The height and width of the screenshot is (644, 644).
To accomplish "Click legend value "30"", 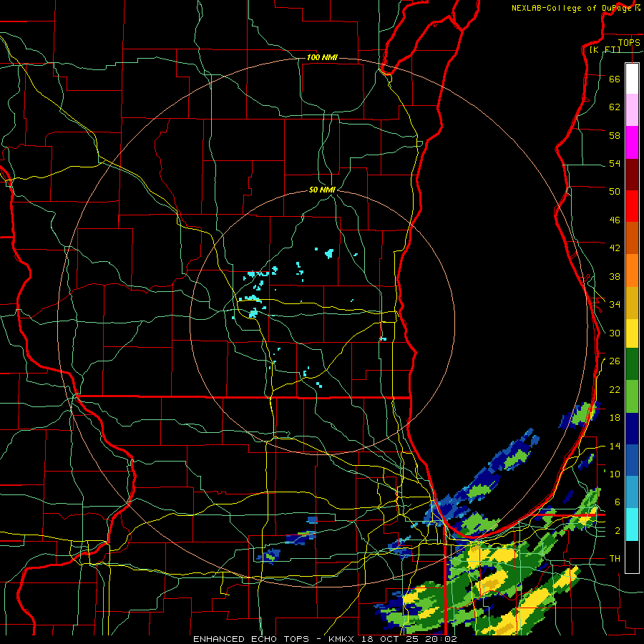I will click(x=615, y=333).
